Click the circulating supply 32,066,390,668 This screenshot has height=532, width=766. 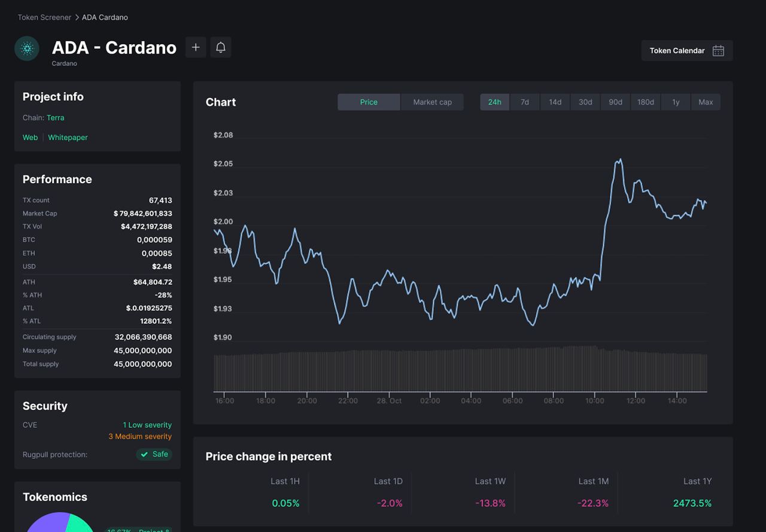(144, 338)
